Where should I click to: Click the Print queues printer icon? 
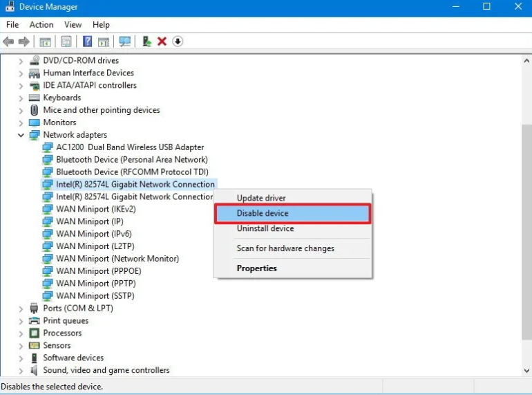[x=35, y=320]
